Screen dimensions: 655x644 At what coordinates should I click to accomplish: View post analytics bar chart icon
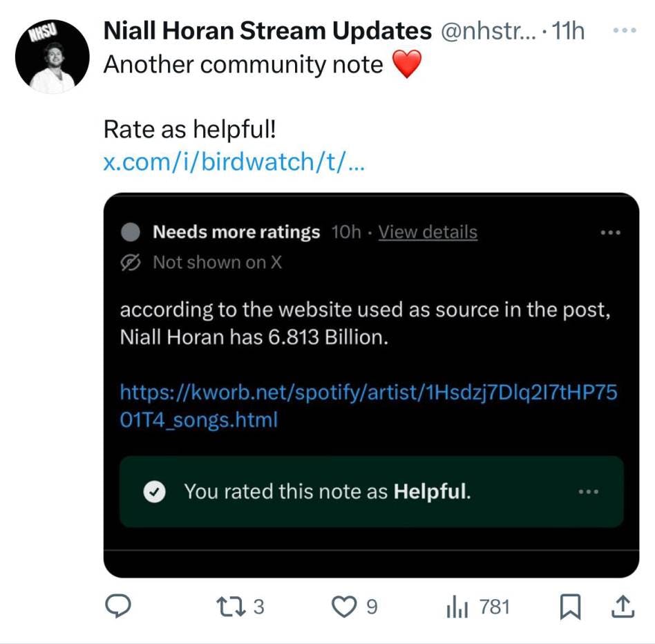(x=457, y=607)
